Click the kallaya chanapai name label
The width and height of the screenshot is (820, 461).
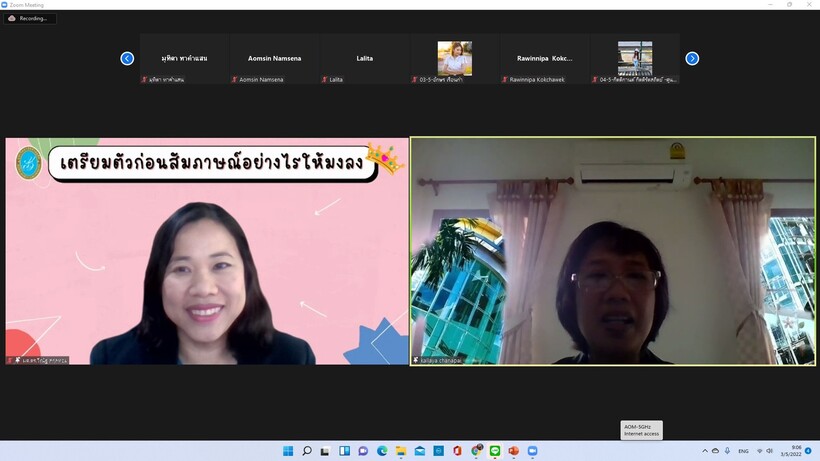[441, 361]
